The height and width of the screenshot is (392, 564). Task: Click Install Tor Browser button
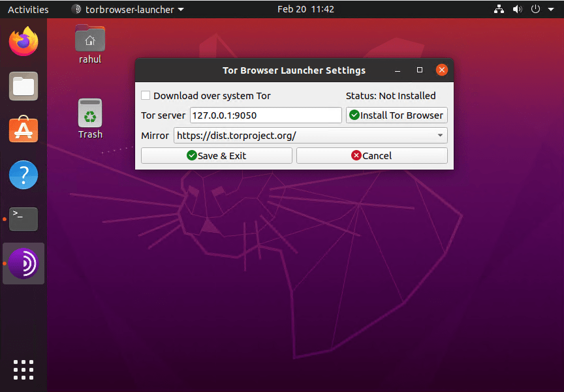(397, 115)
